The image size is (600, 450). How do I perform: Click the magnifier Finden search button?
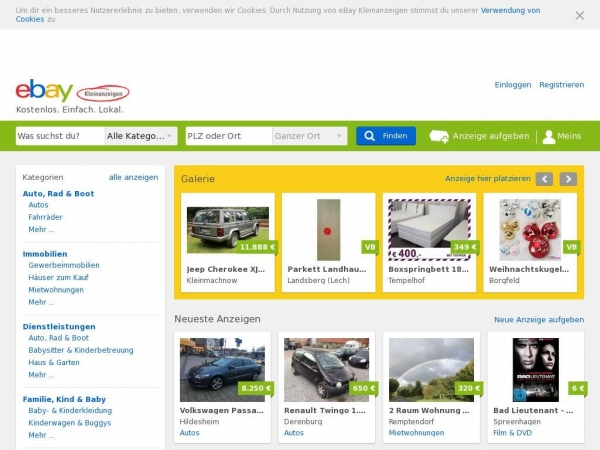coord(386,136)
